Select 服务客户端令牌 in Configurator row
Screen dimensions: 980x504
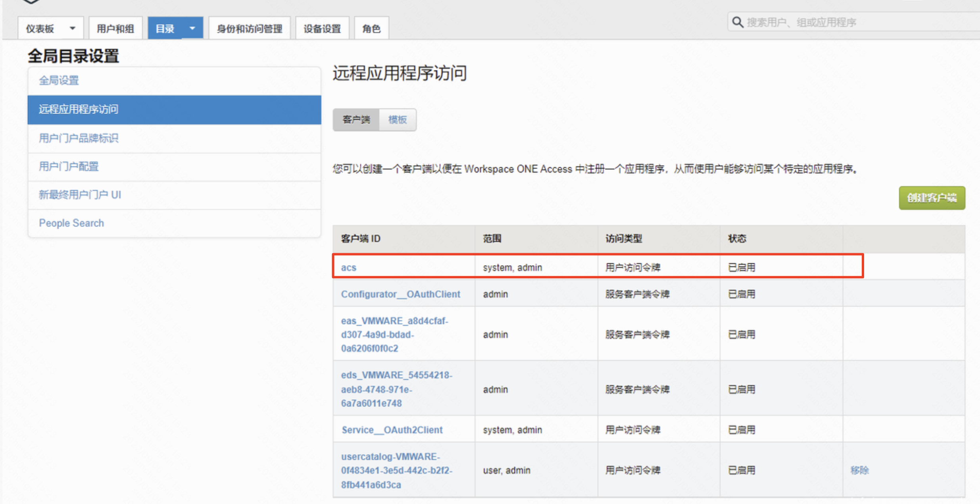coord(637,294)
